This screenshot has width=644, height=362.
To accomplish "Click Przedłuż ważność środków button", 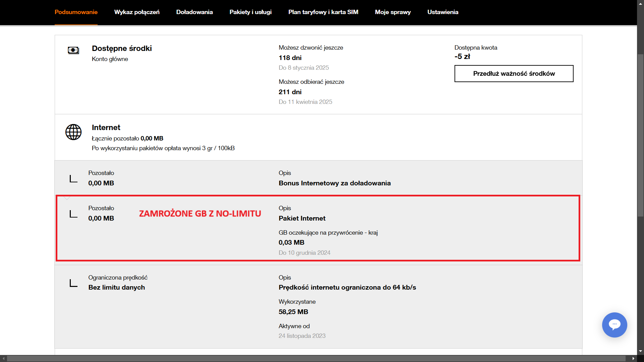I will click(x=514, y=73).
